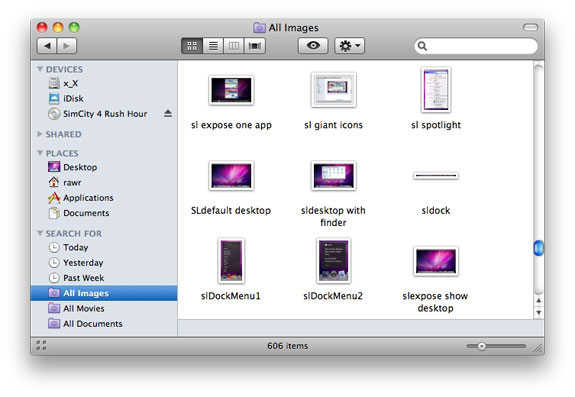
Task: Minimize the window with the yellow button
Action: (58, 27)
